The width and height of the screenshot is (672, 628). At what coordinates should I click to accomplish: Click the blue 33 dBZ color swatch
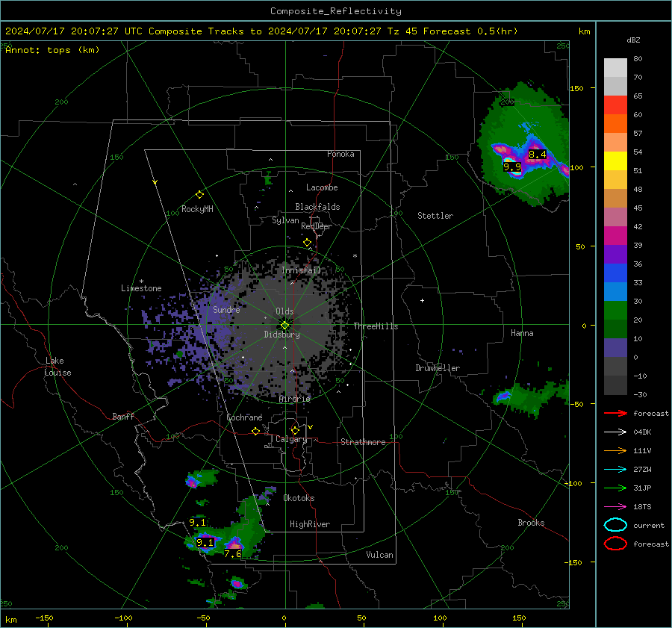click(x=615, y=273)
